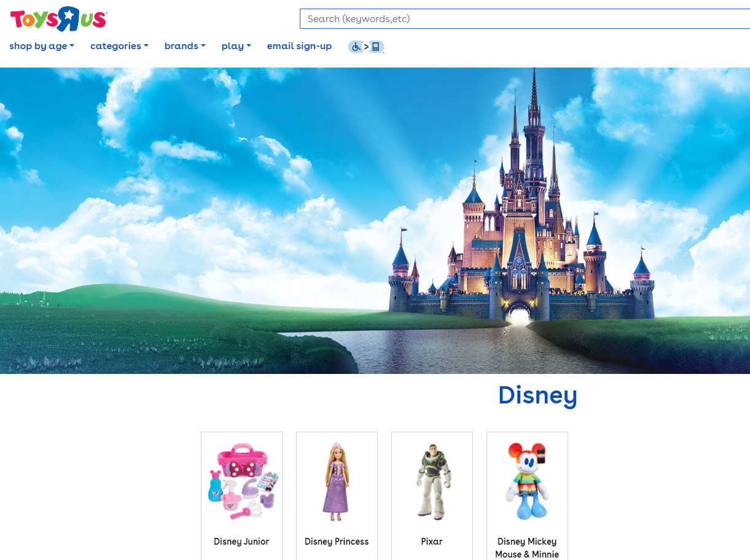Click the accessibility mode icon
The width and height of the screenshot is (750, 560).
(x=366, y=47)
